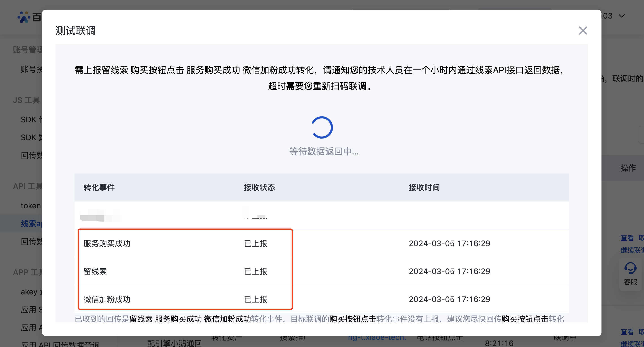
Task: Click the 服务购买成功 event cell
Action: pyautogui.click(x=107, y=243)
